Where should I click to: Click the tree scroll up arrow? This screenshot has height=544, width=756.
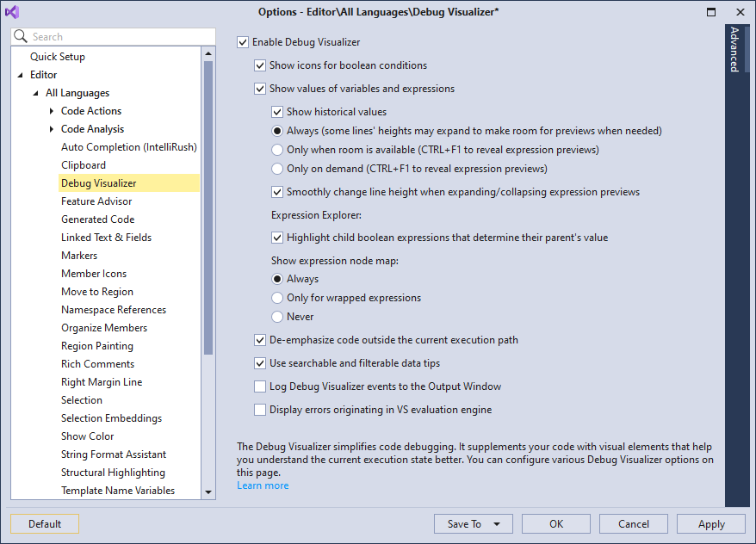point(208,53)
